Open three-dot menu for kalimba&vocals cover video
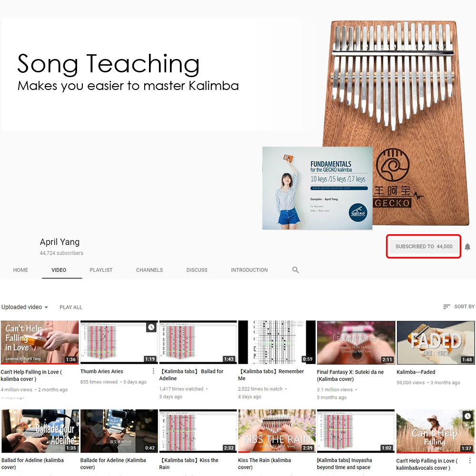476x476 pixels. (x=470, y=460)
